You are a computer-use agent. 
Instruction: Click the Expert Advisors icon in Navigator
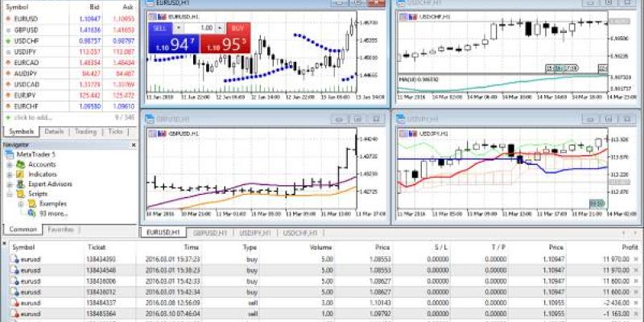pyautogui.click(x=21, y=184)
